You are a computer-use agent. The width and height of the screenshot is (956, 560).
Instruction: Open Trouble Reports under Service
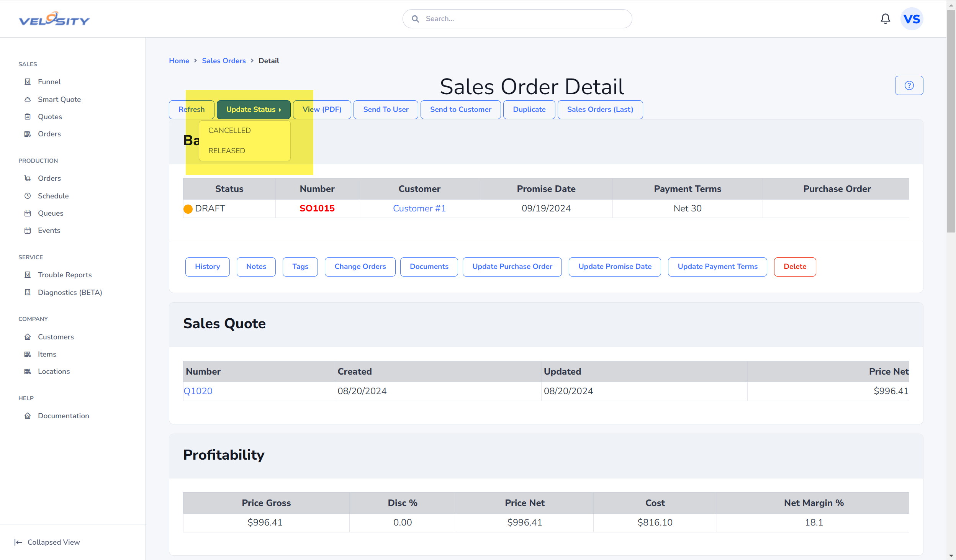tap(65, 275)
